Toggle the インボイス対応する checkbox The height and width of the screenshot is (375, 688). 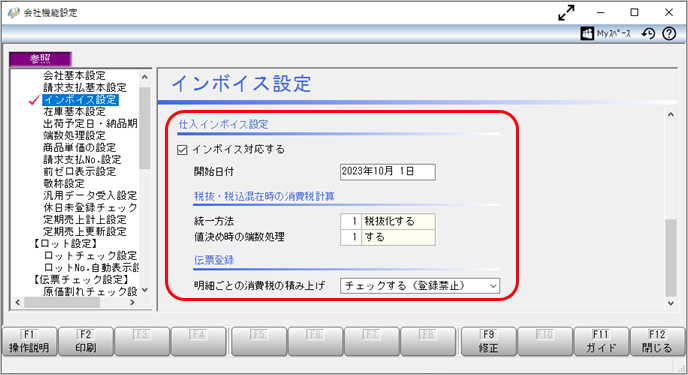(182, 150)
